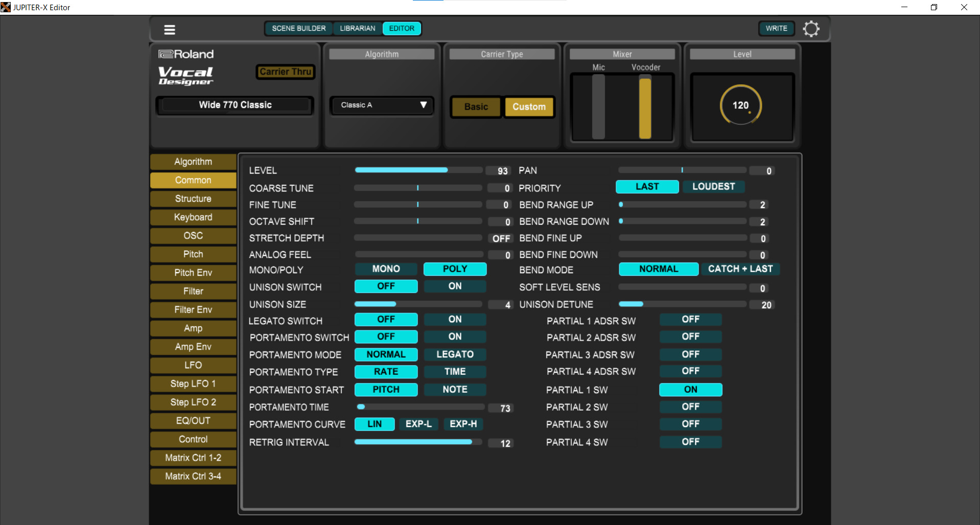This screenshot has width=980, height=525.
Task: Toggle the Carrier Thru button
Action: 285,71
